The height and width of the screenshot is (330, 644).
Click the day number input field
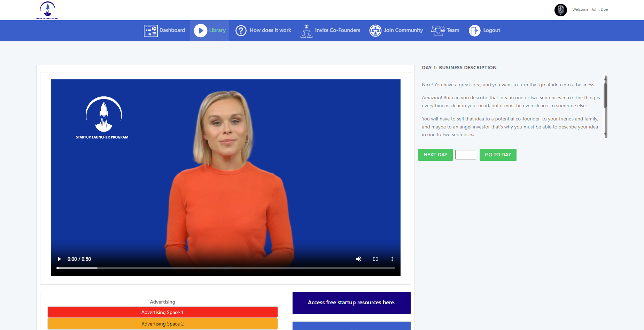pyautogui.click(x=465, y=155)
